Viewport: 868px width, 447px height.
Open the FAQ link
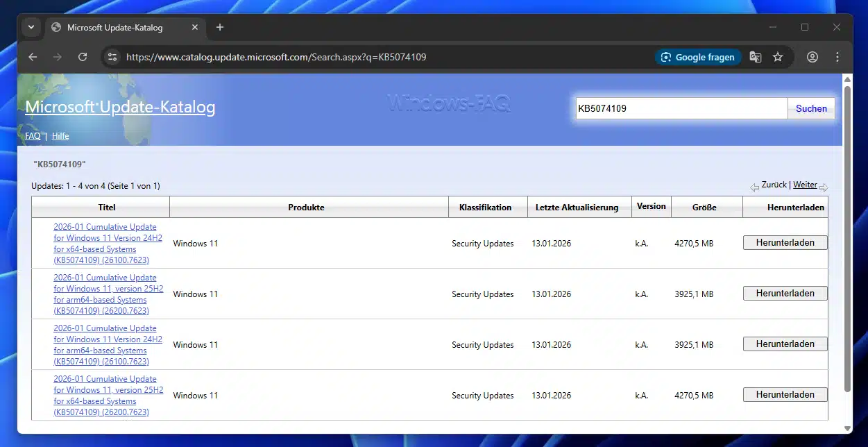click(33, 136)
